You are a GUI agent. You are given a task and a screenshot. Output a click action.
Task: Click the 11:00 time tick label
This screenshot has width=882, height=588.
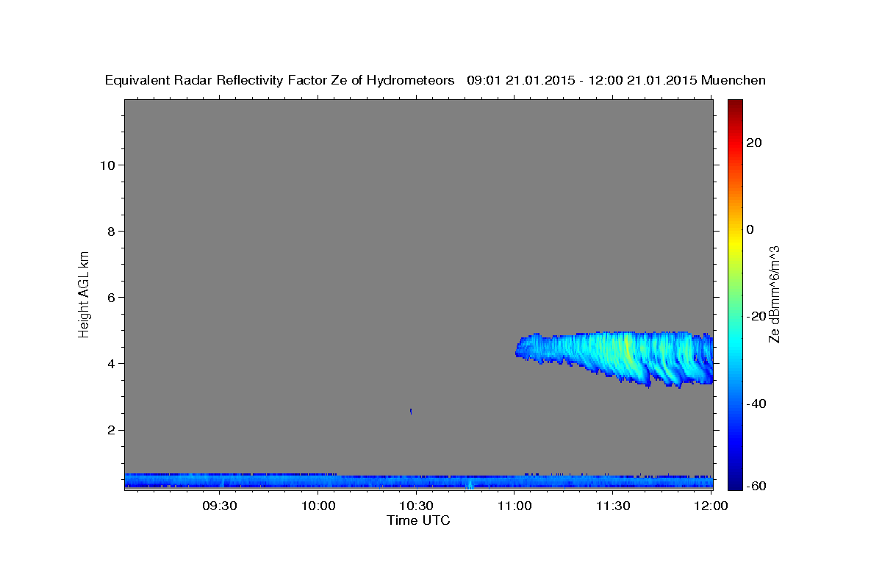click(514, 506)
